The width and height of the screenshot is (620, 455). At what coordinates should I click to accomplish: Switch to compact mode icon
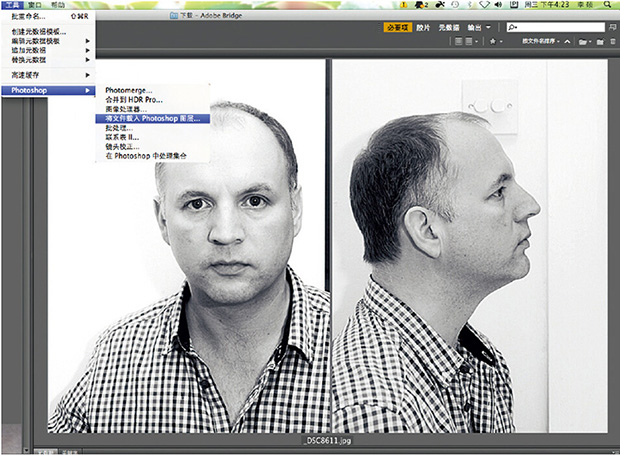point(612,27)
